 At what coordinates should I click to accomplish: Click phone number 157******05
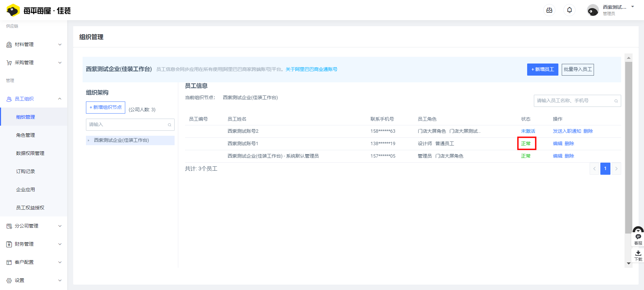[x=383, y=156]
